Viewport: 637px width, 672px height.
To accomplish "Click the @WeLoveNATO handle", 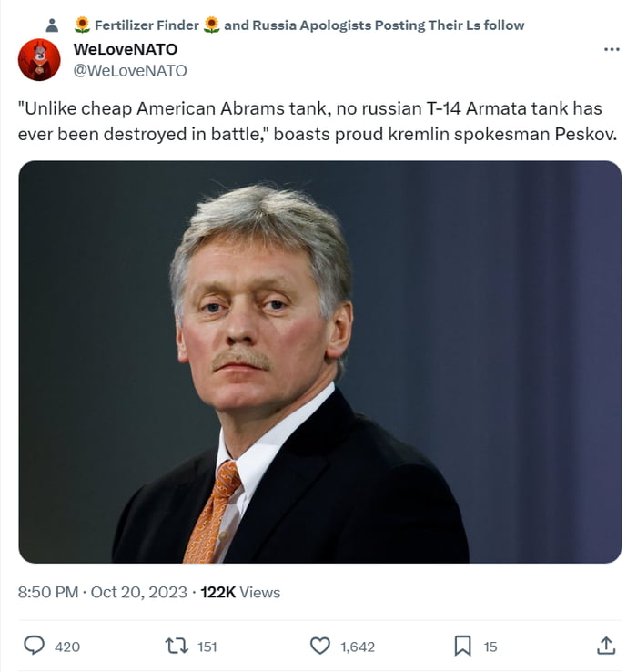I will click(x=130, y=69).
